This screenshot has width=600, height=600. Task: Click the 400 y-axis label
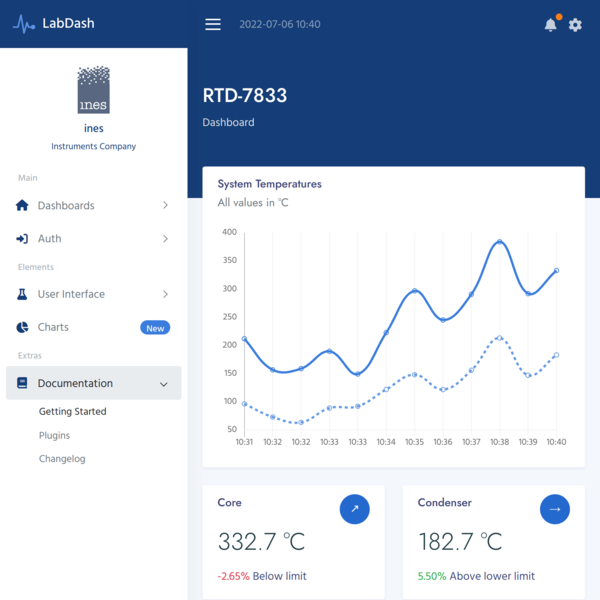tap(230, 232)
